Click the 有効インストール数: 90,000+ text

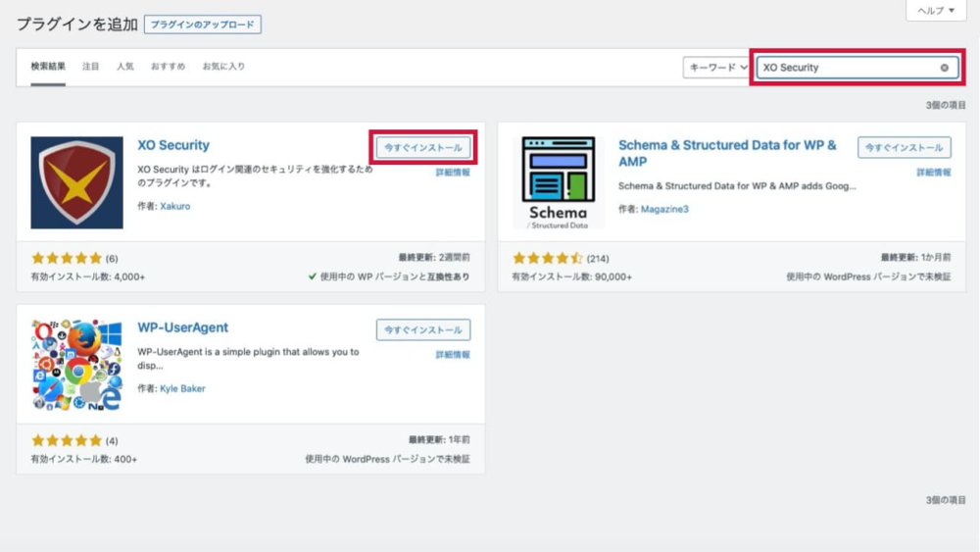coord(572,276)
